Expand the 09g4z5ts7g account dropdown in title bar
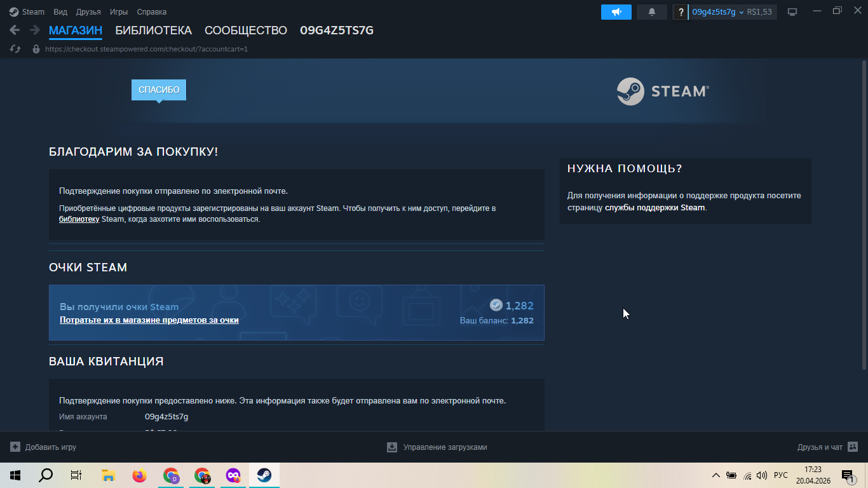The width and height of the screenshot is (868, 488). [717, 12]
